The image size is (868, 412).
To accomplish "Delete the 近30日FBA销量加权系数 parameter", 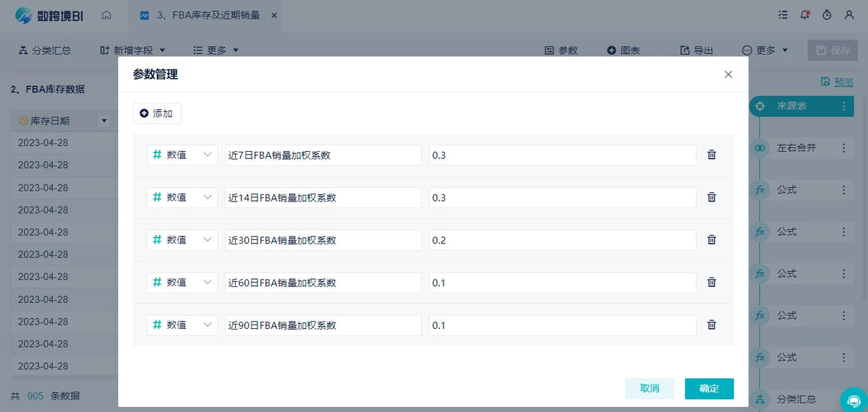I will click(x=712, y=240).
